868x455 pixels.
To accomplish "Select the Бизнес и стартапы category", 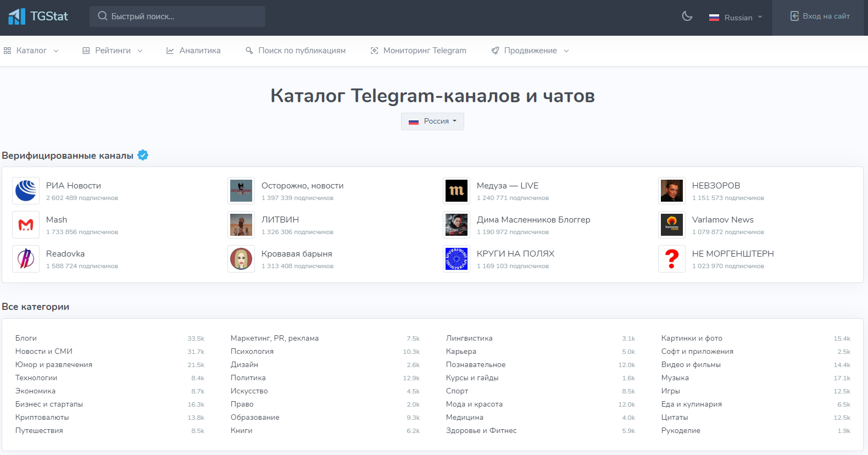I will click(49, 404).
